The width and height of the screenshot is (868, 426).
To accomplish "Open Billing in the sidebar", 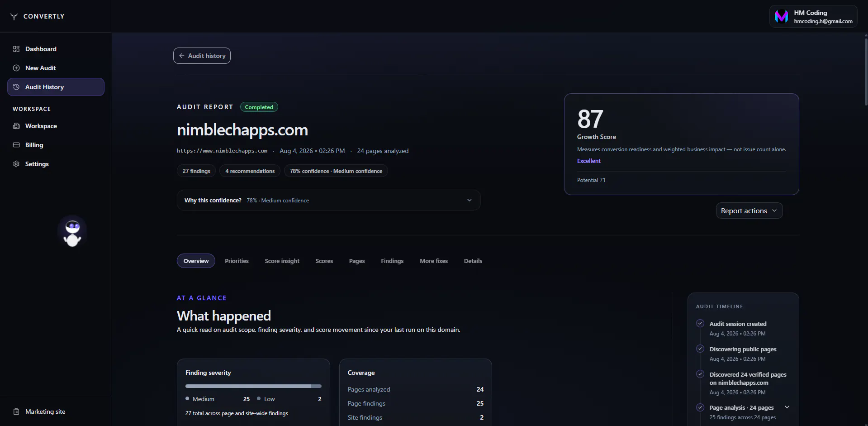I will [x=56, y=145].
